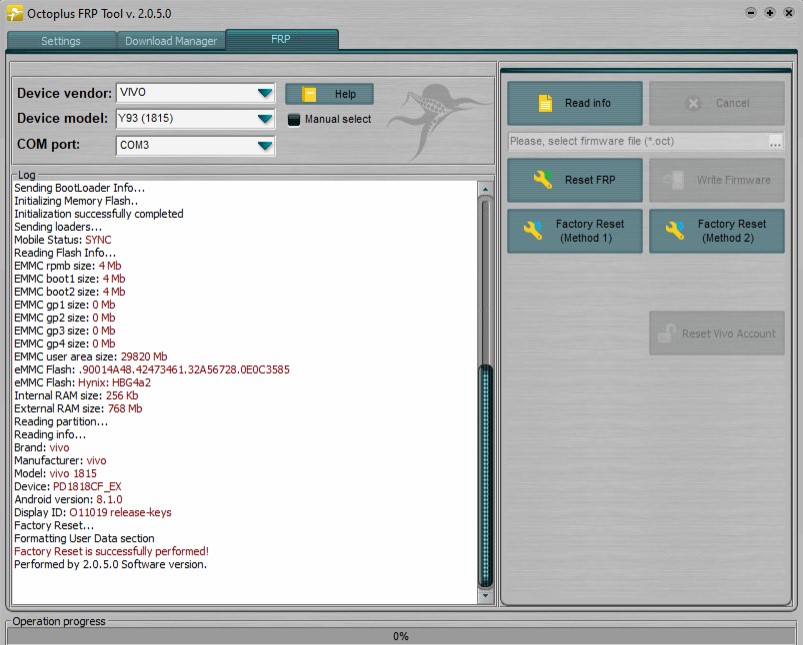The height and width of the screenshot is (645, 803).
Task: Click the 'Mobile Status: SYNC' log line
Action: pyautogui.click(x=62, y=240)
